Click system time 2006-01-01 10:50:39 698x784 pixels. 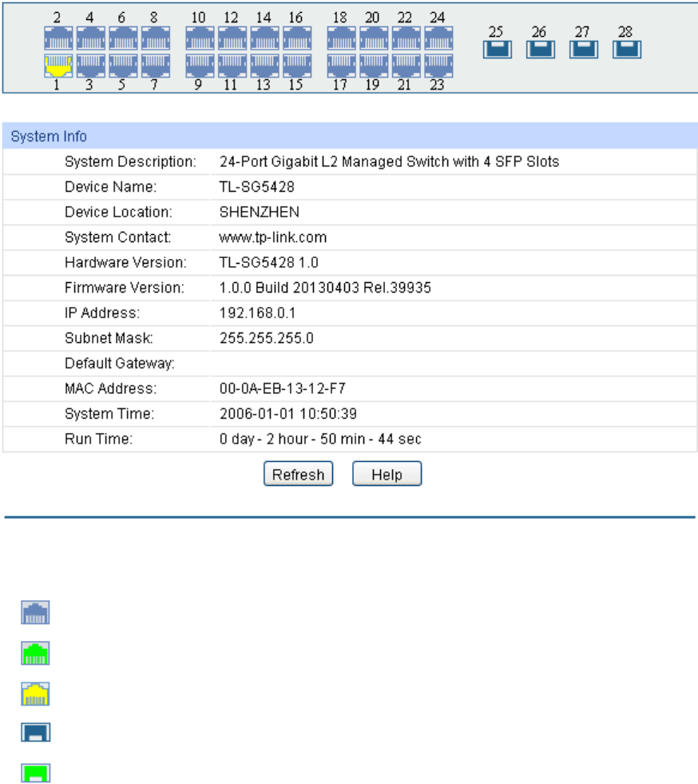pyautogui.click(x=288, y=413)
